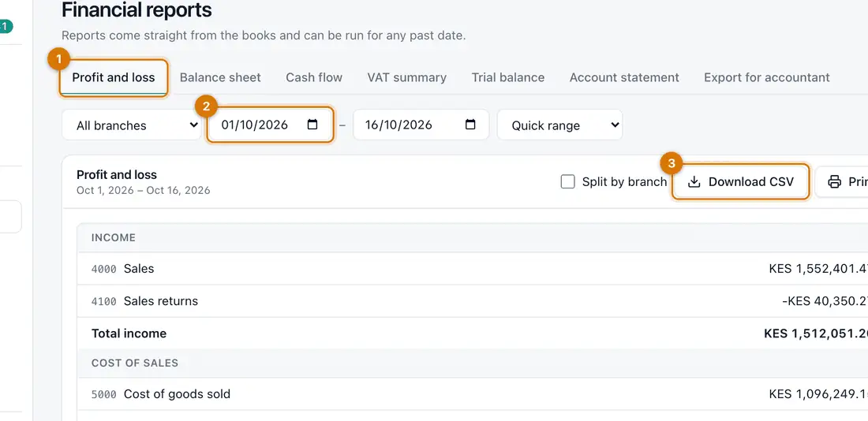Click the start date field 01/10/2026
The height and width of the screenshot is (421, 868).
pos(270,125)
